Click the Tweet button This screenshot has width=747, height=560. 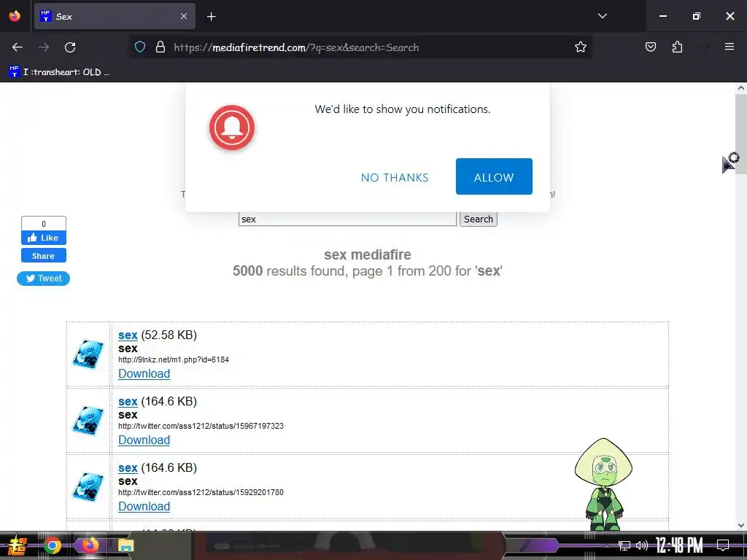tap(43, 279)
